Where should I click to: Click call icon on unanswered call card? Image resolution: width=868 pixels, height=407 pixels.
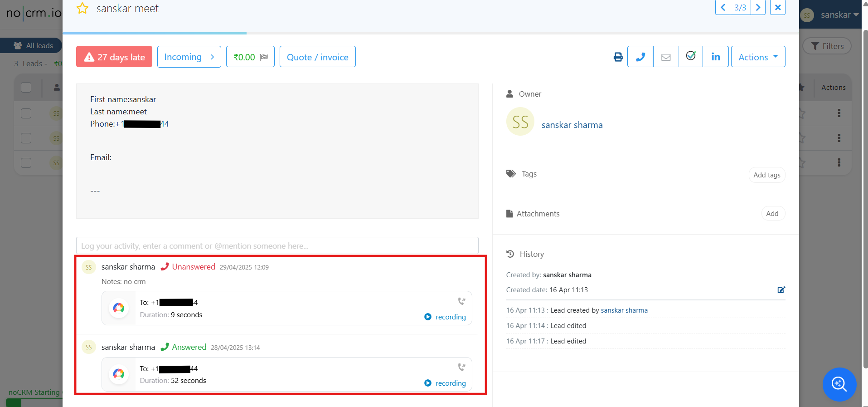(x=461, y=301)
